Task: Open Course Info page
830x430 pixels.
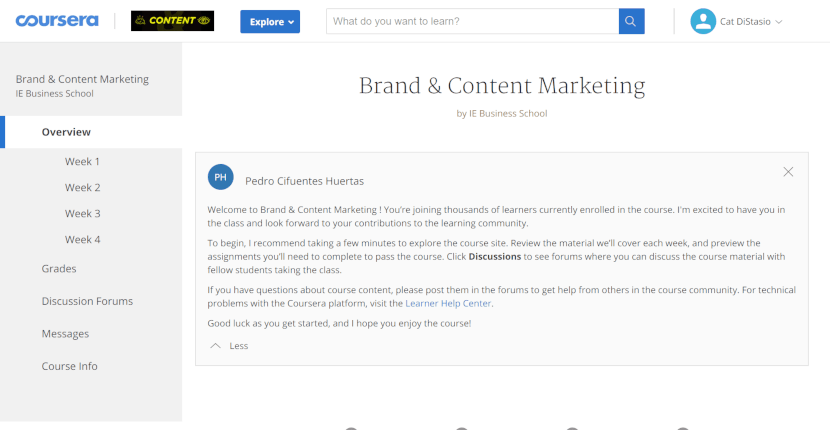Action: 69,366
